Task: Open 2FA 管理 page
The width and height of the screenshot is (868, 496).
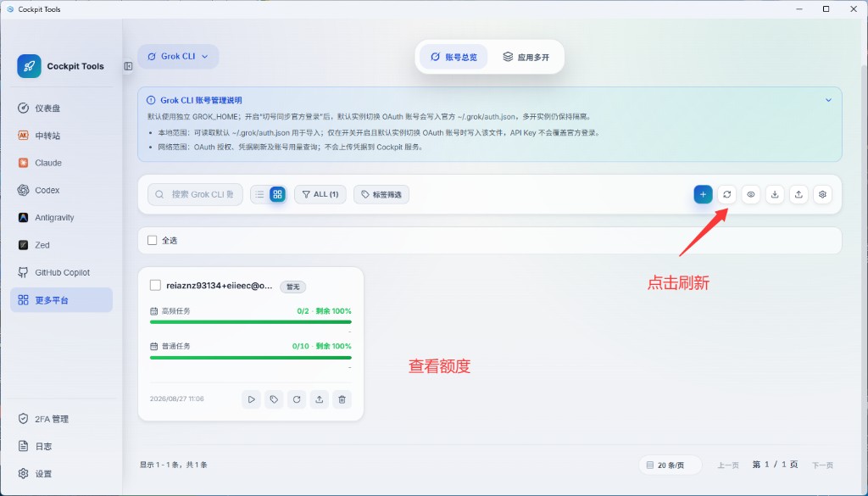Action: [x=61, y=419]
